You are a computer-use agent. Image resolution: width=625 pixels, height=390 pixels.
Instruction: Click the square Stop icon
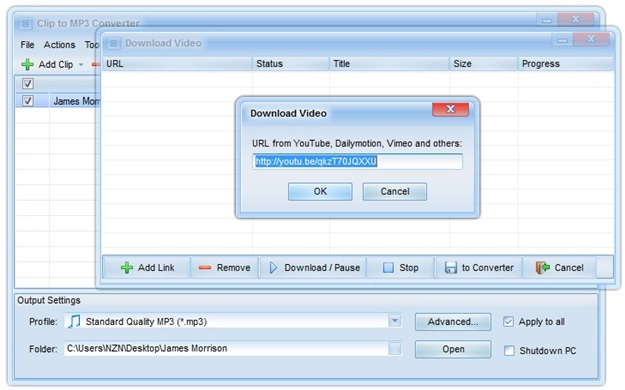(388, 268)
